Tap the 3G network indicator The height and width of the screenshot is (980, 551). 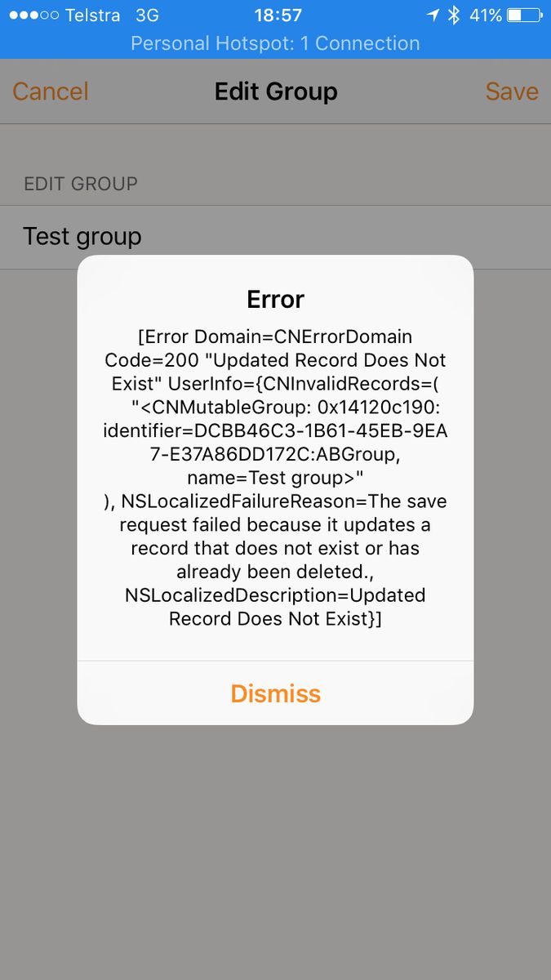147,16
